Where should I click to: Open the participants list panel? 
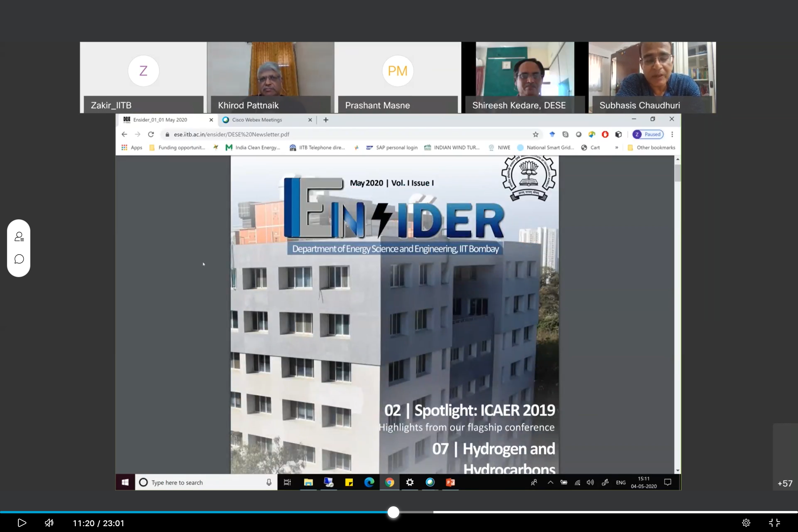19,237
